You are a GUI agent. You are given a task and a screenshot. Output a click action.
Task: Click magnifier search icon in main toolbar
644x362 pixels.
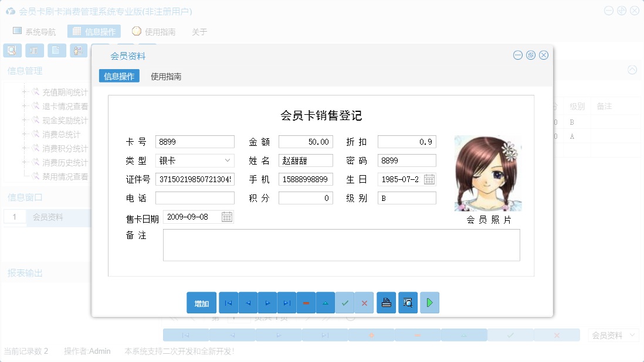(12, 51)
